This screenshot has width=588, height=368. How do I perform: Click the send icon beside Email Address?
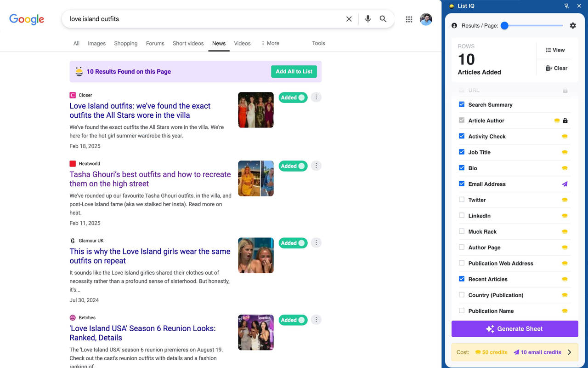pyautogui.click(x=565, y=184)
